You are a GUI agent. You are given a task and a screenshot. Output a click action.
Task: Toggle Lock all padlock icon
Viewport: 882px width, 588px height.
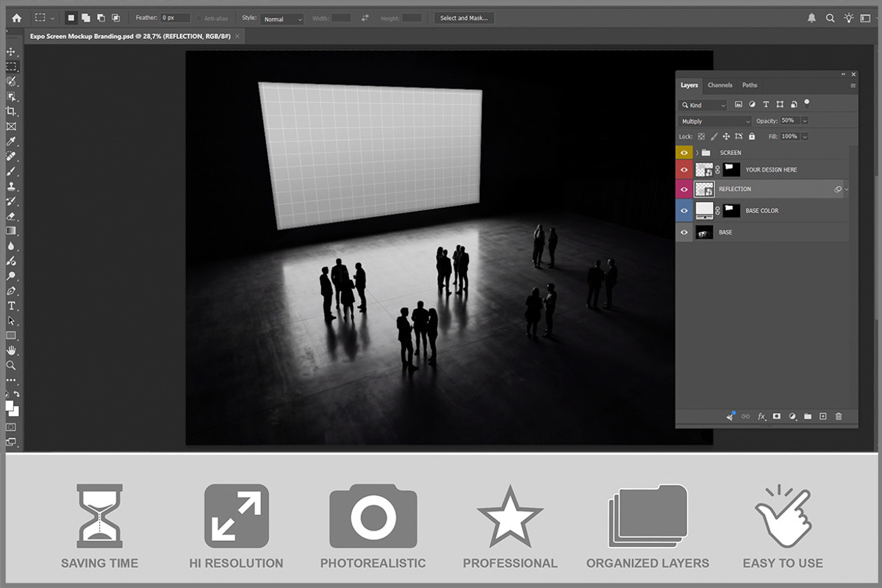coord(751,137)
